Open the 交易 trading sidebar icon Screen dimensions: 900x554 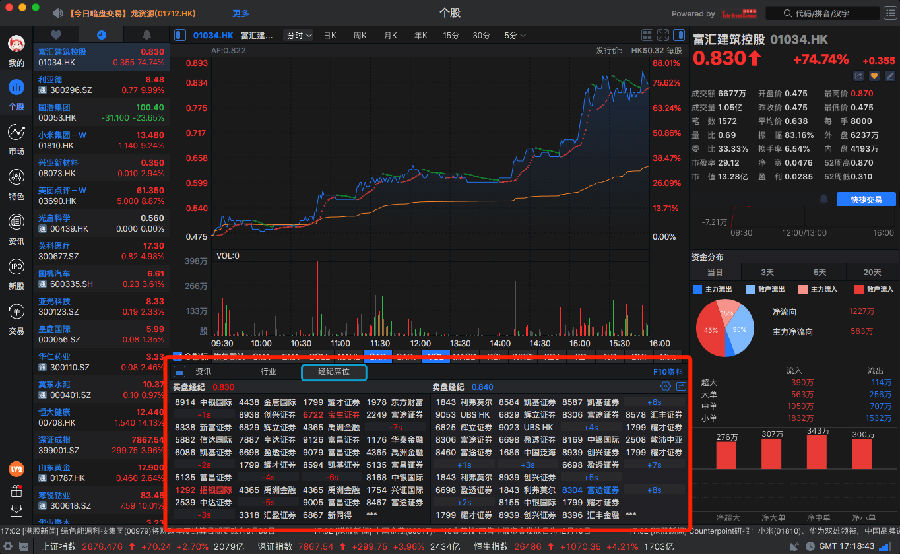coord(16,312)
